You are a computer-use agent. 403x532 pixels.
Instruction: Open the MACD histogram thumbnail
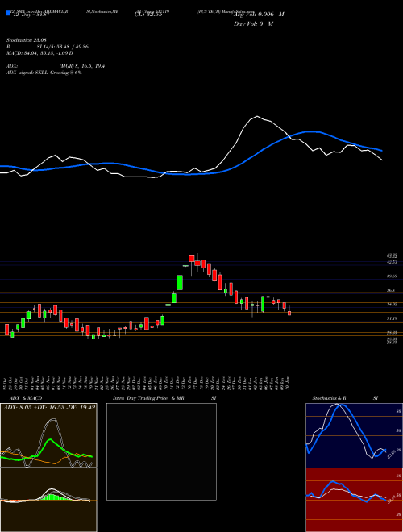[48, 500]
